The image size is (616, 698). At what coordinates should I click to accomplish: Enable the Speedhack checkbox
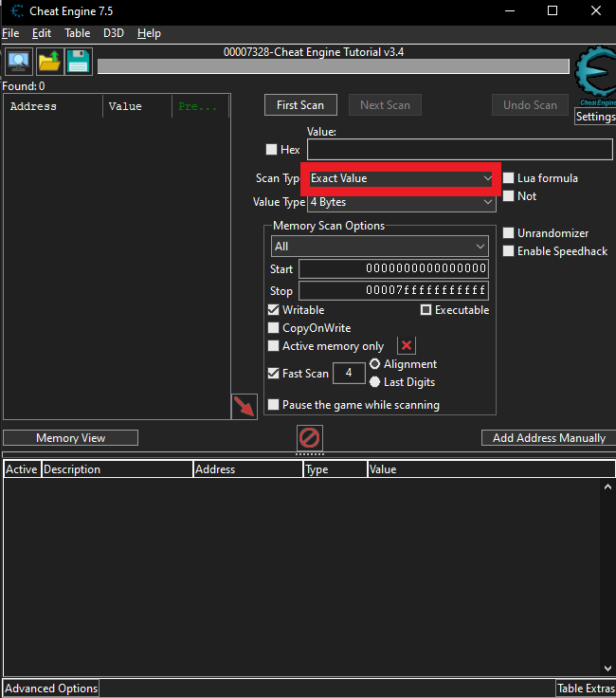509,251
